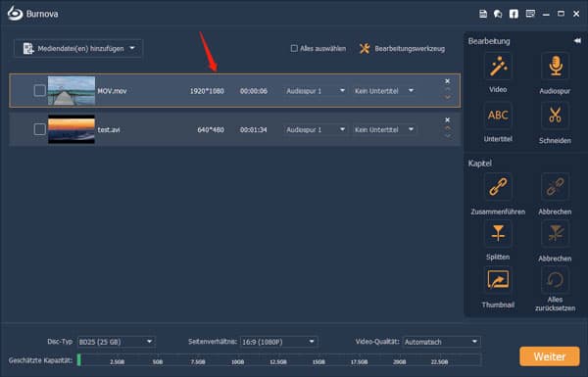Open Video-Qualität Automatisch dropdown
This screenshot has height=377, width=588.
tap(441, 342)
